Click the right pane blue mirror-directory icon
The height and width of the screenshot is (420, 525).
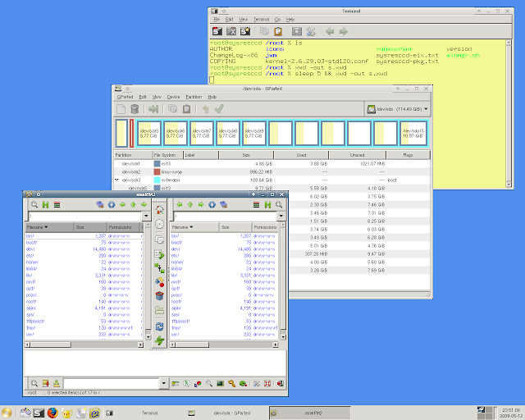pyautogui.click(x=212, y=204)
